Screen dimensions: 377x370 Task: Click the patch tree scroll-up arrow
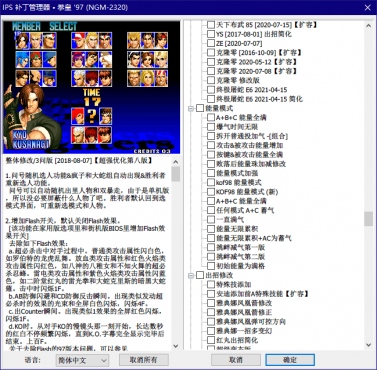[x=368, y=26]
